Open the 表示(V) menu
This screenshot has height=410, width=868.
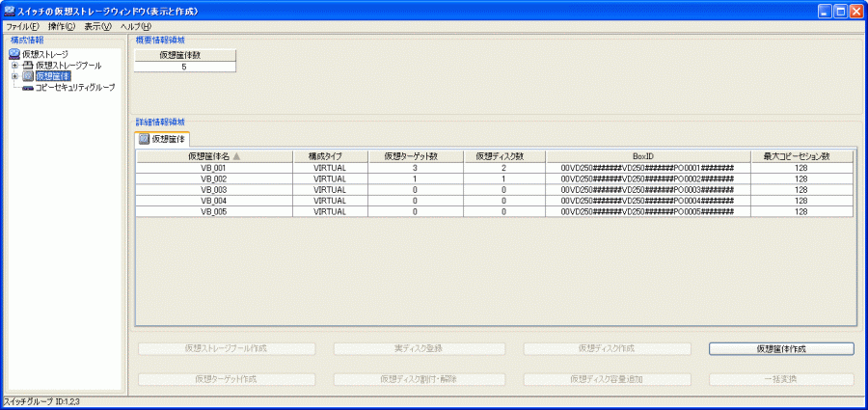97,26
